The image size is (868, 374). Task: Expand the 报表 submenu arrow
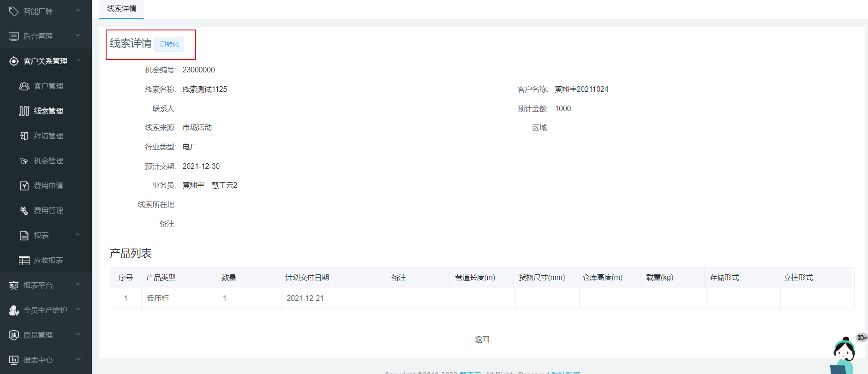(78, 235)
